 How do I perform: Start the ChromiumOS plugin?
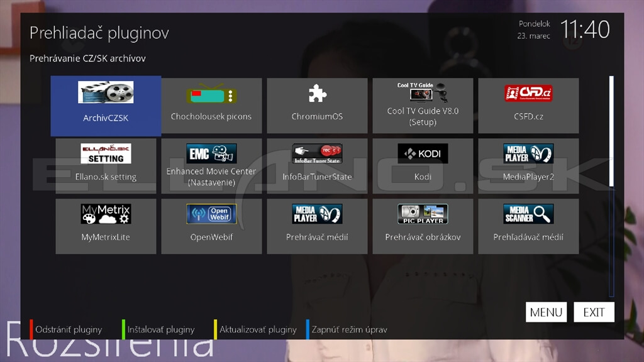[317, 106]
